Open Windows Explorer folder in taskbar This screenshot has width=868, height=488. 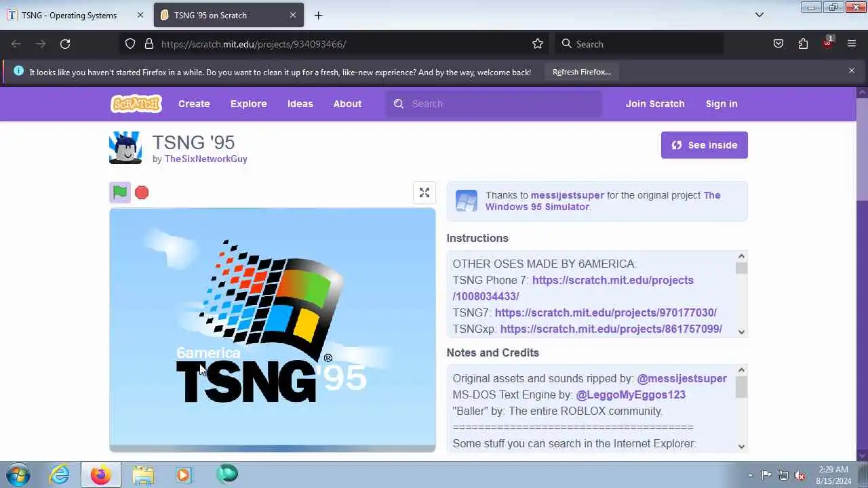(x=143, y=474)
